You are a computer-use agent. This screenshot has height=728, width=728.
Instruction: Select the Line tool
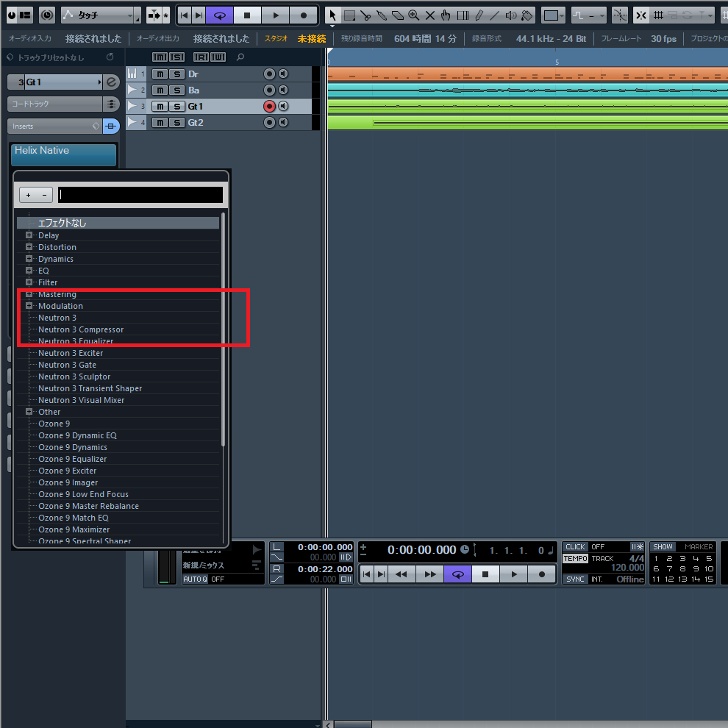[x=495, y=15]
